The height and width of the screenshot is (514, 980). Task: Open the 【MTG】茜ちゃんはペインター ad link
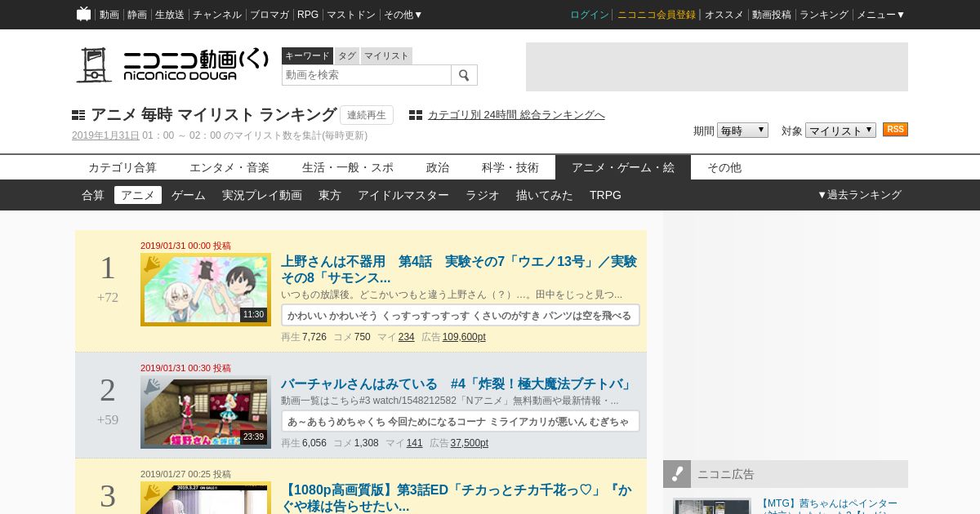(x=827, y=506)
